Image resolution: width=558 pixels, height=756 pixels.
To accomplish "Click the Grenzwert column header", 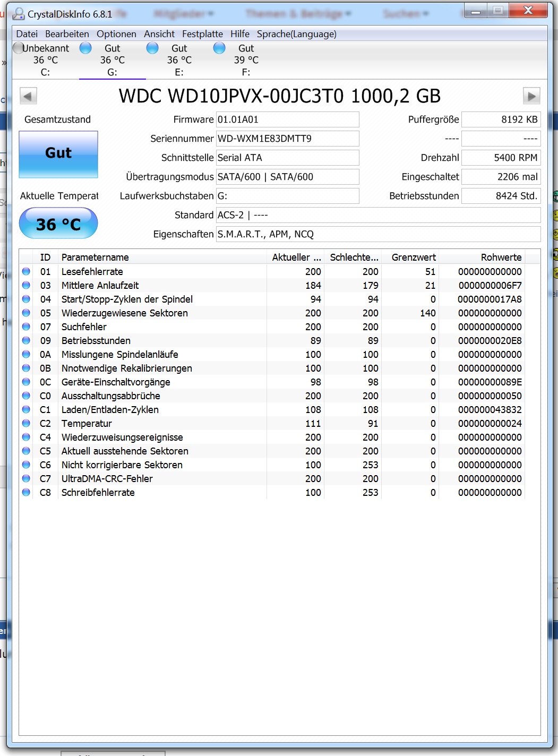I will point(410,257).
